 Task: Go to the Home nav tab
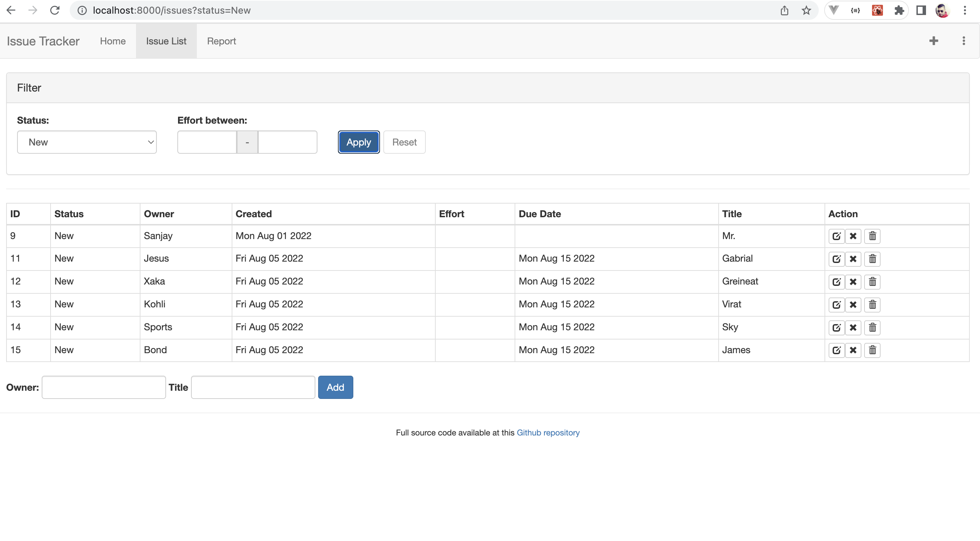click(113, 41)
